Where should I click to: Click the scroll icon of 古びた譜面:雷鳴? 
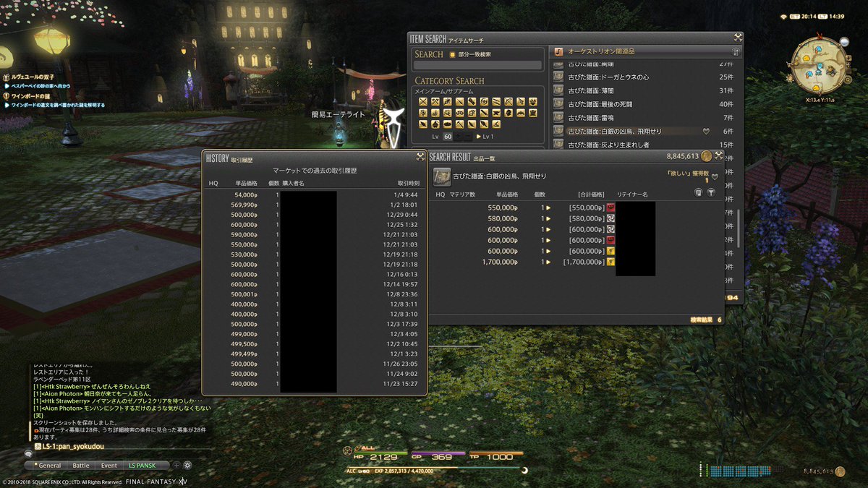[558, 118]
